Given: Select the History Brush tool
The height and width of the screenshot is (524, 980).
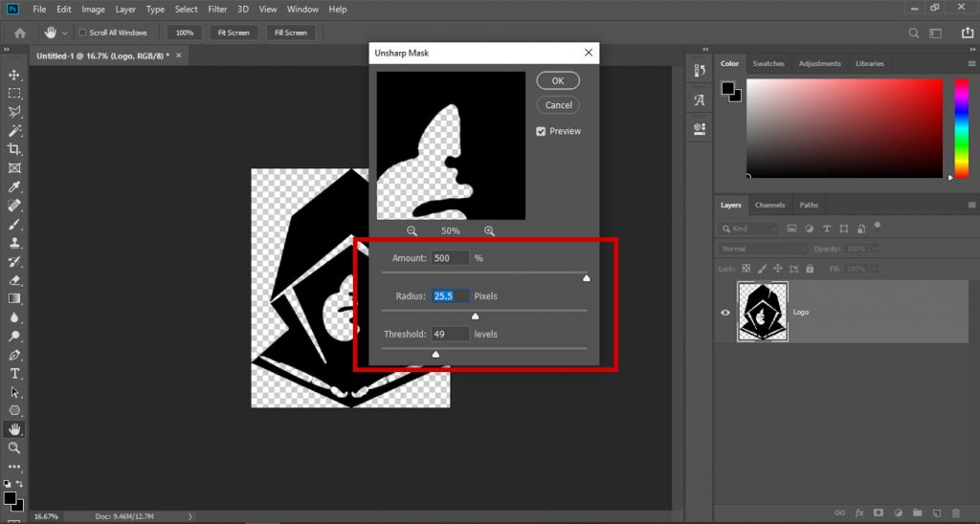Looking at the screenshot, I should [x=14, y=262].
